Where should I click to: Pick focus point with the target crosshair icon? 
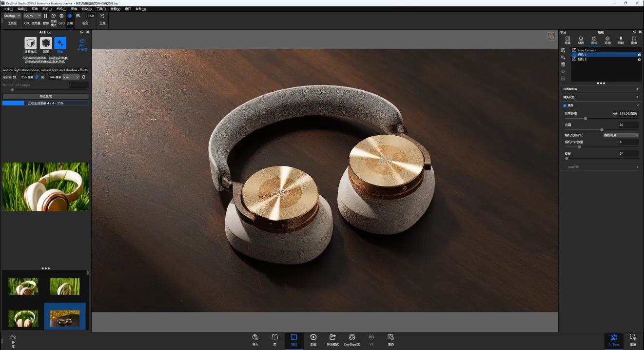tap(615, 114)
